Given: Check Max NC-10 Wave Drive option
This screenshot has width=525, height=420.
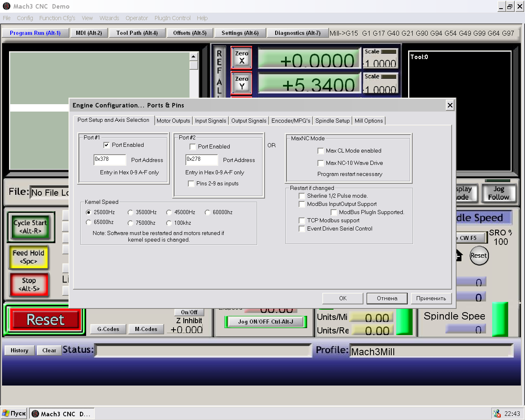Looking at the screenshot, I should 320,163.
